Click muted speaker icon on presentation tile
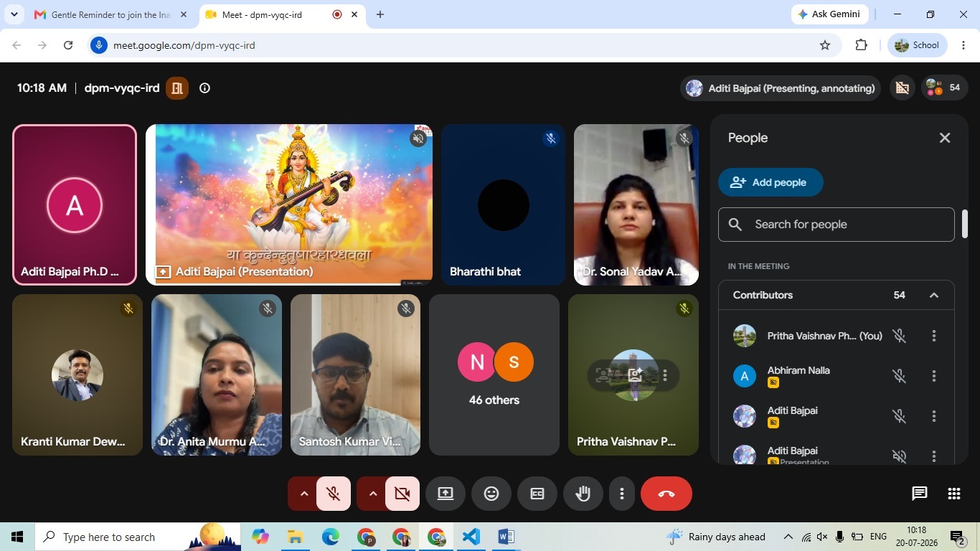The image size is (980, 551). (x=418, y=138)
